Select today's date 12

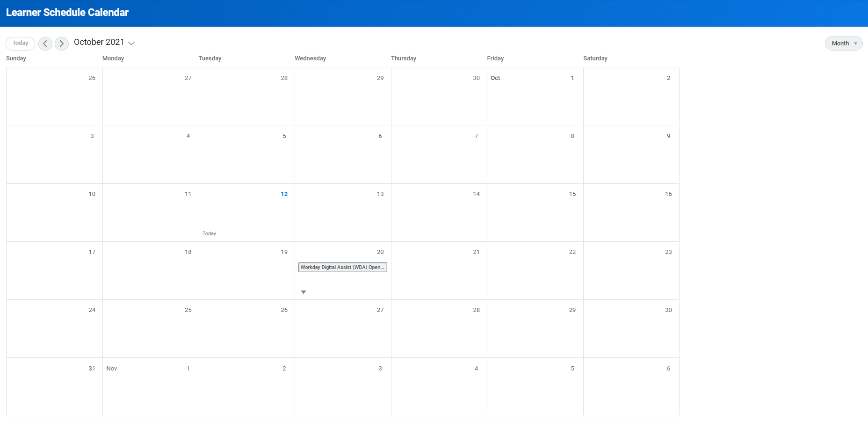284,194
